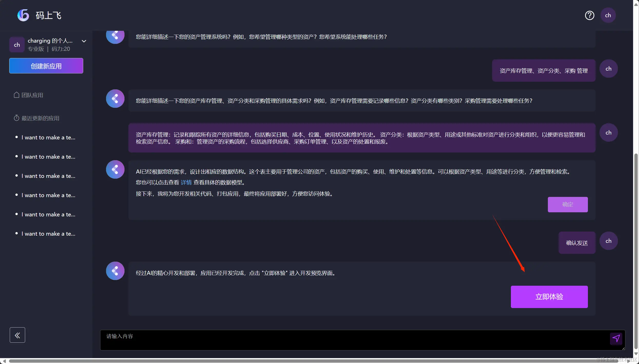Screen dimensions: 639x364
Task: Open the 详情 data model link
Action: click(x=186, y=182)
